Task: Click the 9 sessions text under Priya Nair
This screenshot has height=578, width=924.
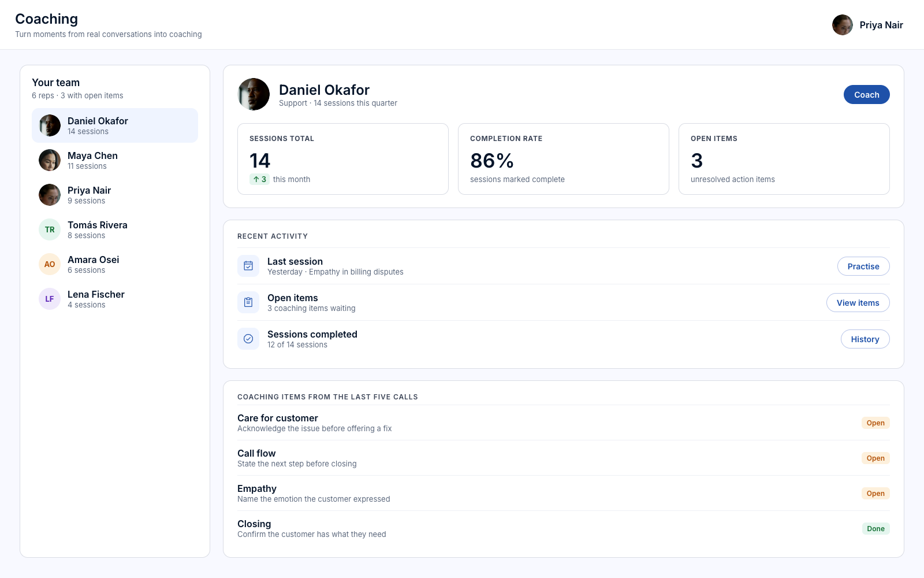Action: pos(87,201)
